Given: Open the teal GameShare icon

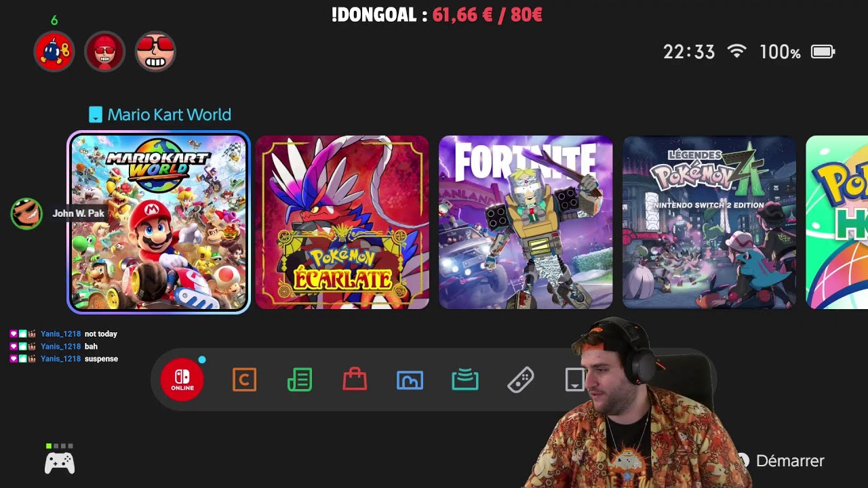Looking at the screenshot, I should tap(465, 380).
